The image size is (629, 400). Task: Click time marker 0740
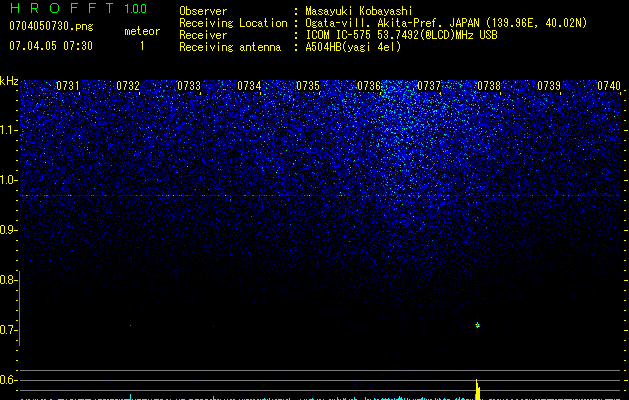609,86
